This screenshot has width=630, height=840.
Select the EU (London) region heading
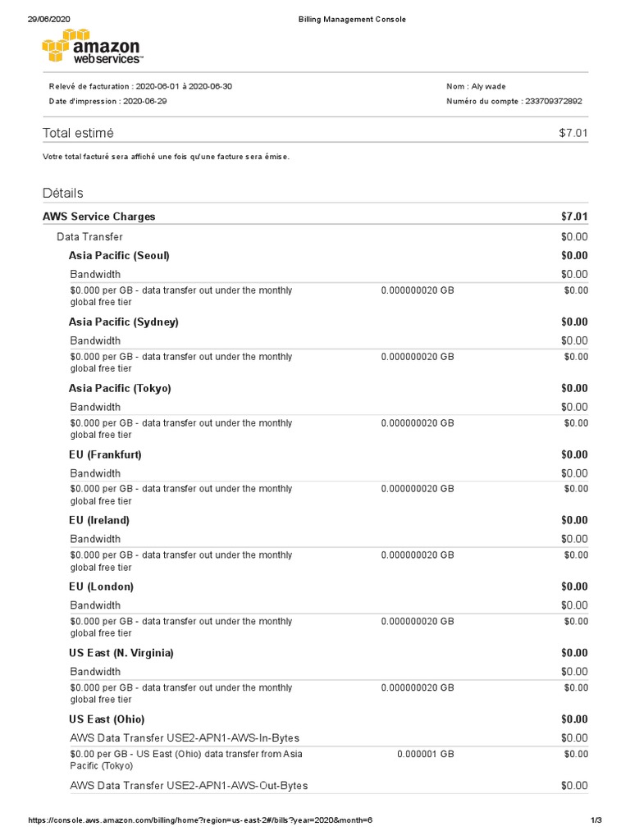tap(101, 587)
